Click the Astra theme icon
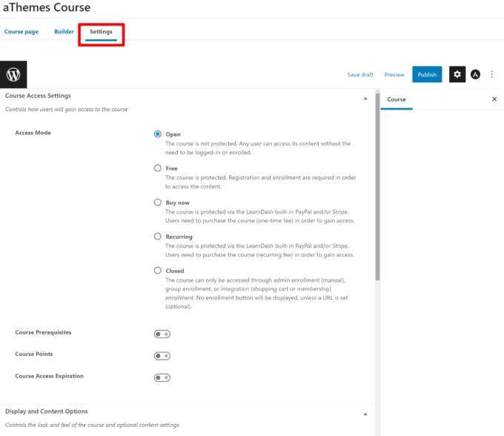Viewport: 504px width, 436px height. [475, 74]
